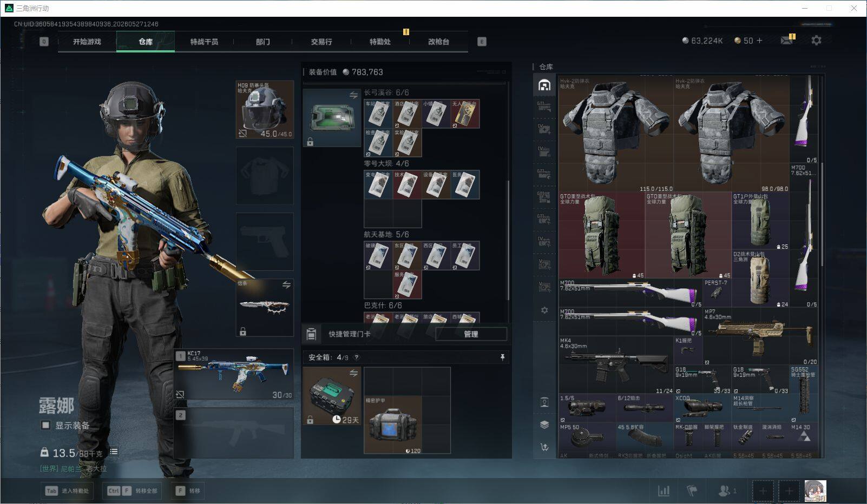Select the PERST-7 laser item

(x=717, y=293)
